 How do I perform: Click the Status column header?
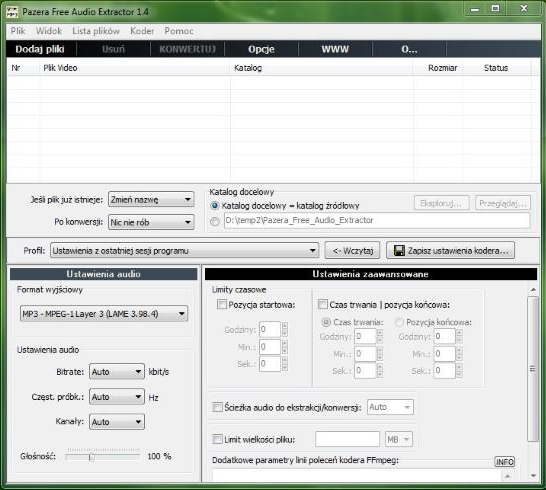496,68
